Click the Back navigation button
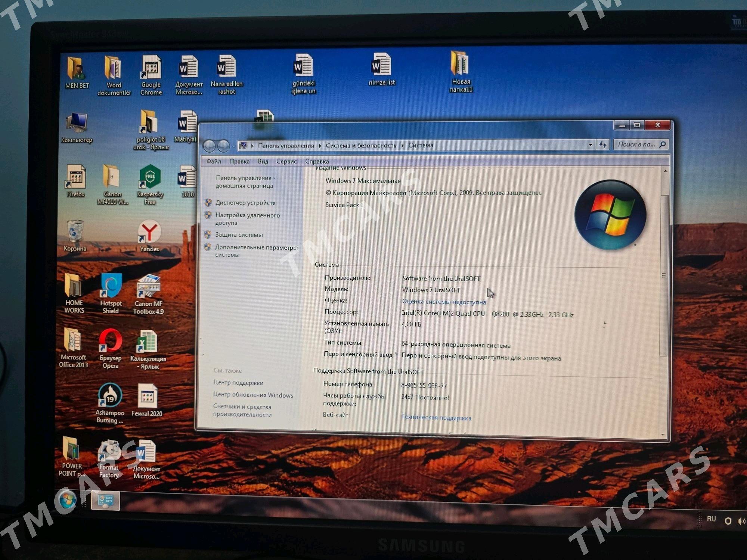The image size is (747, 560). coord(210,146)
